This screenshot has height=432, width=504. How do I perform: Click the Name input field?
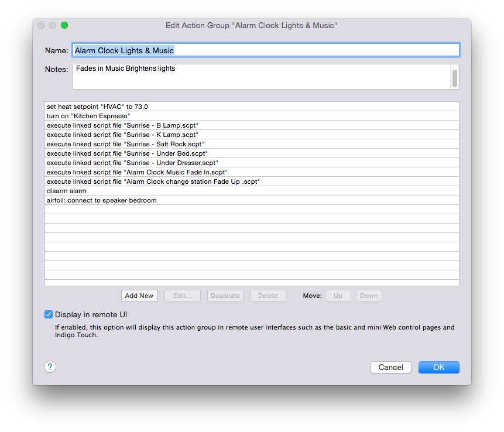266,50
